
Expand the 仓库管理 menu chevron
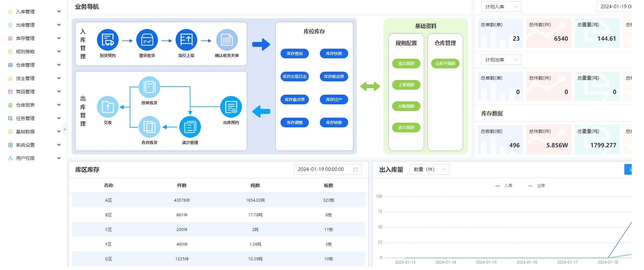tap(59, 65)
